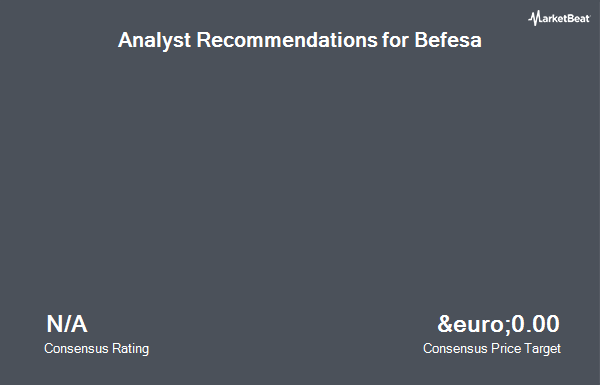Click the 0.00 digits of the price target
The height and width of the screenshot is (385, 600).
pyautogui.click(x=535, y=324)
